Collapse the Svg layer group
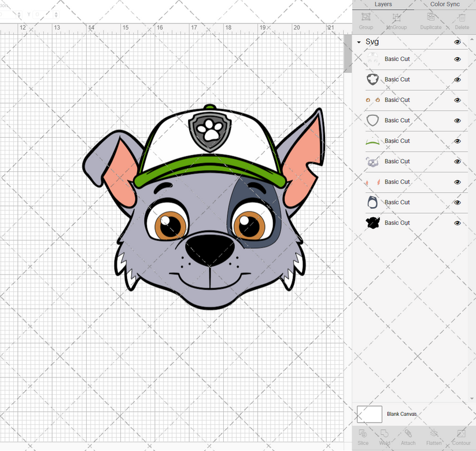 [x=359, y=42]
